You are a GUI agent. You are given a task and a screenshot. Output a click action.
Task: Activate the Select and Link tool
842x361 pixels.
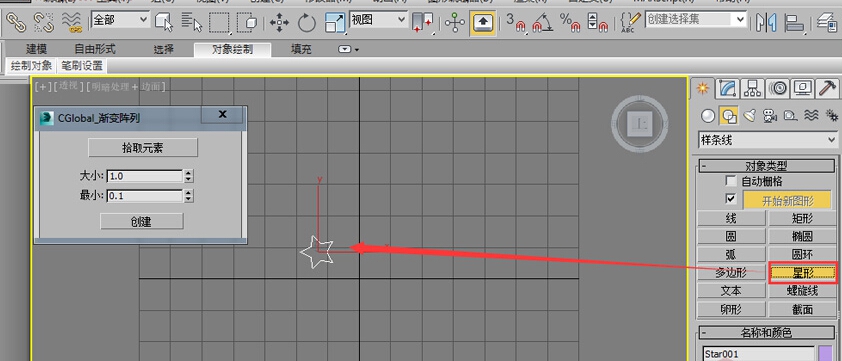(x=16, y=23)
